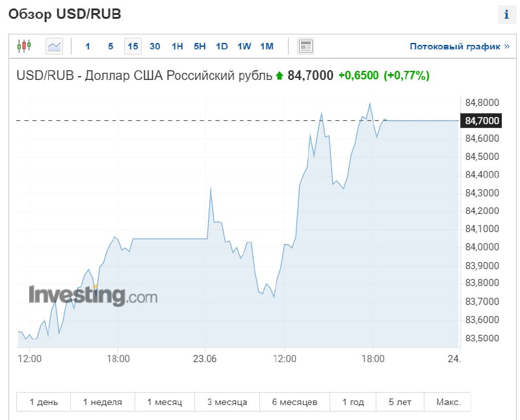Choose the 30 minute interval
Screen dimensions: 520x420
coord(155,46)
